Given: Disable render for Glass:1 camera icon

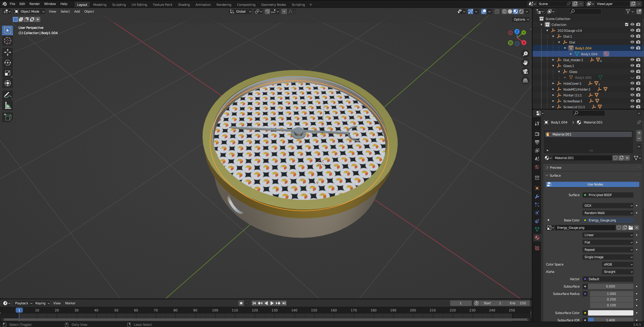Looking at the screenshot, I should pos(638,66).
